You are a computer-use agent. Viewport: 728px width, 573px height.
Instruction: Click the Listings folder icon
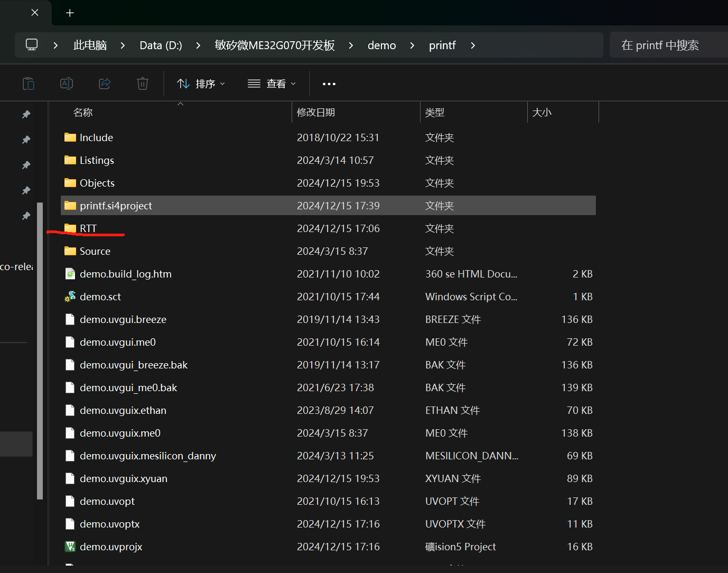pyautogui.click(x=70, y=160)
